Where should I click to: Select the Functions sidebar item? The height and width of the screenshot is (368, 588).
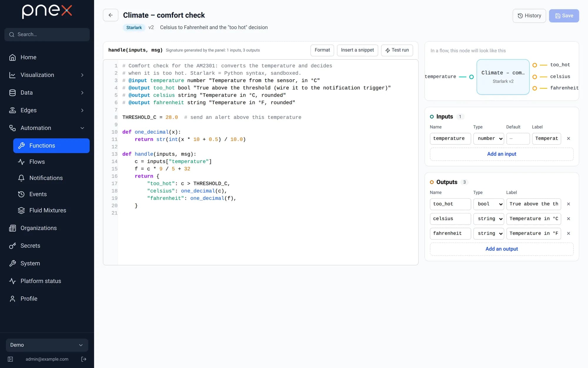click(51, 146)
